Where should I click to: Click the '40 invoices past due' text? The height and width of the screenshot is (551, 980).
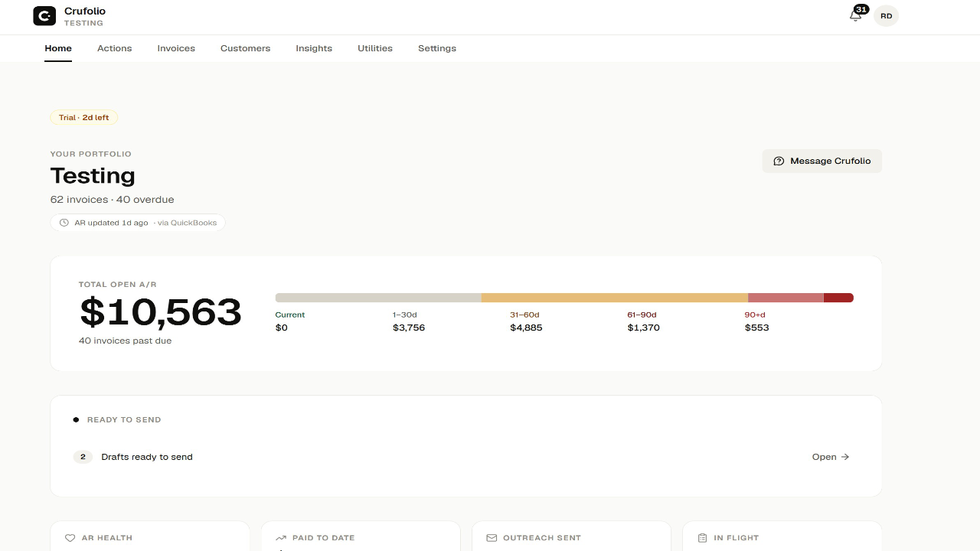click(126, 341)
